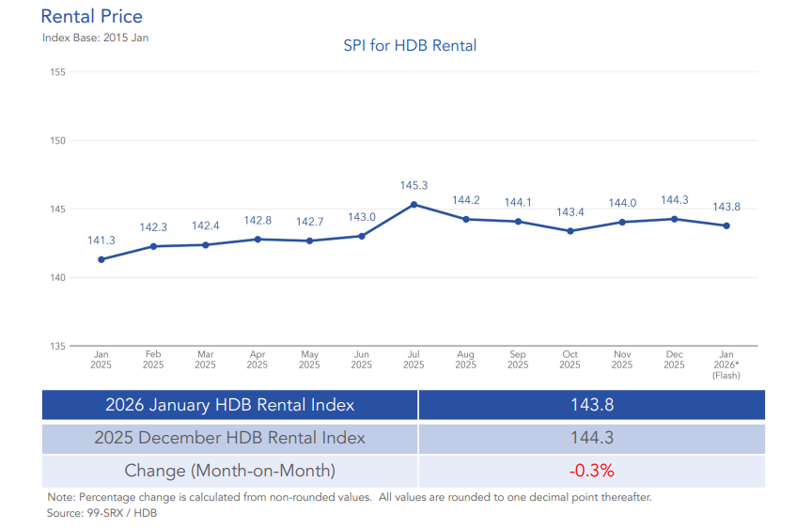Screen dimensions: 812x528
Task: Click the Jul 2025 peak data point
Action: (414, 204)
